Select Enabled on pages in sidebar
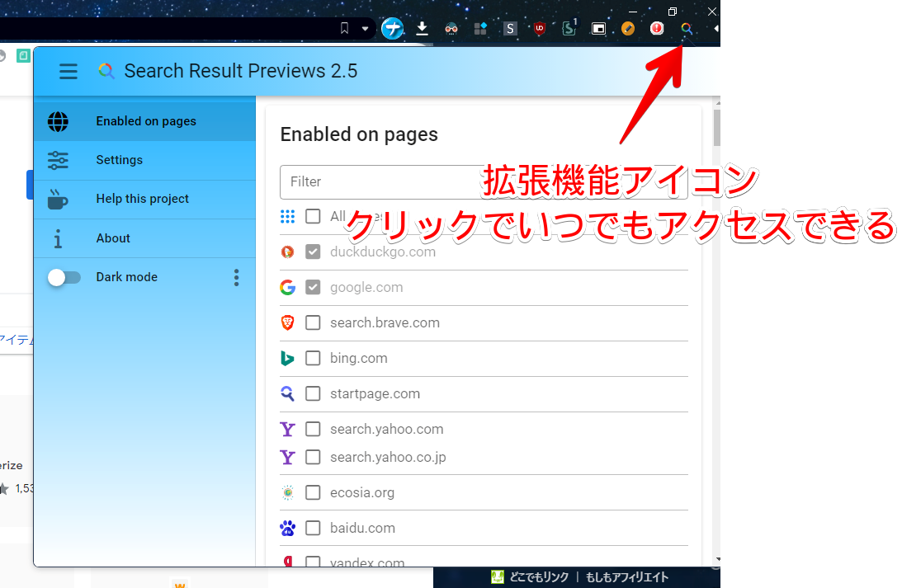Image resolution: width=902 pixels, height=588 pixels. pos(144,121)
